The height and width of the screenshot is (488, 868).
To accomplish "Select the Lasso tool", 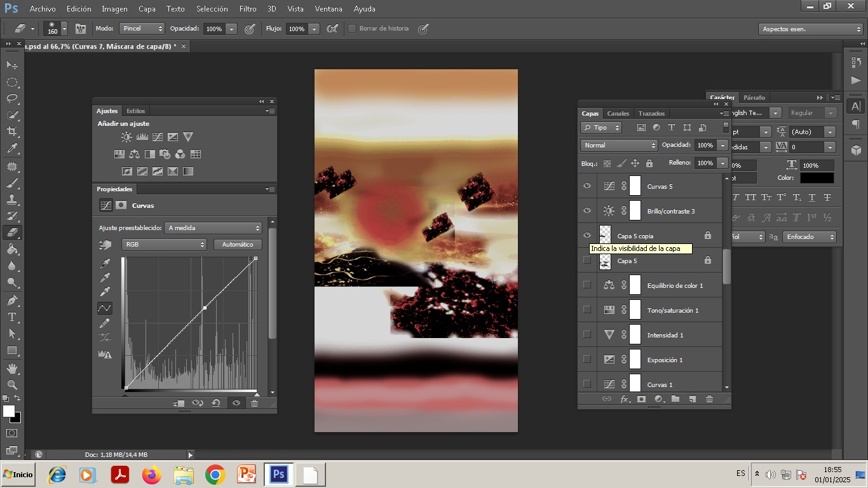I will pyautogui.click(x=12, y=98).
